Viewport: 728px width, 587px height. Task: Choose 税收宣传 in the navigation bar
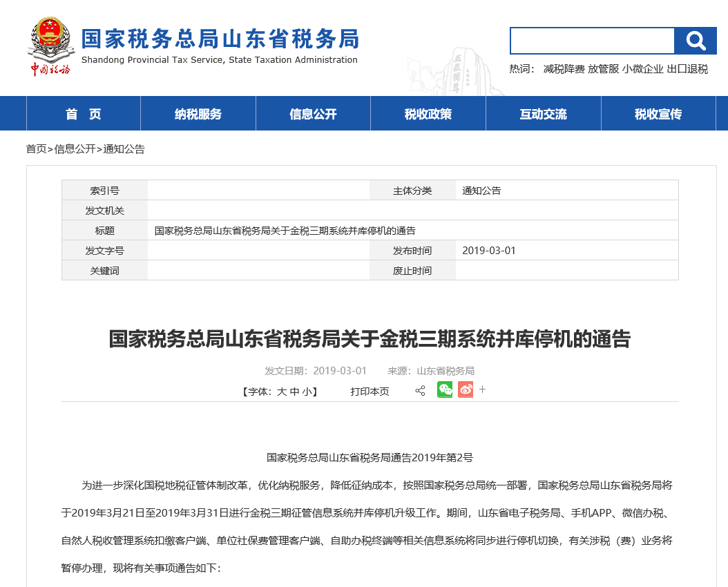[658, 114]
